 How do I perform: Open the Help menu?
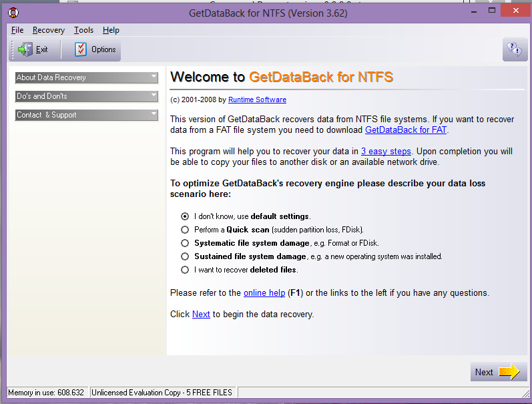pos(111,30)
